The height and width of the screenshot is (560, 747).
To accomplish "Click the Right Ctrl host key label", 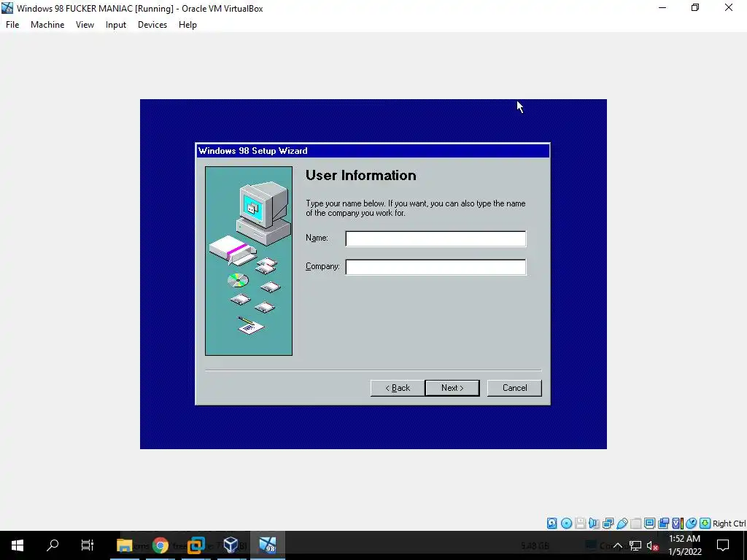I will 729,524.
